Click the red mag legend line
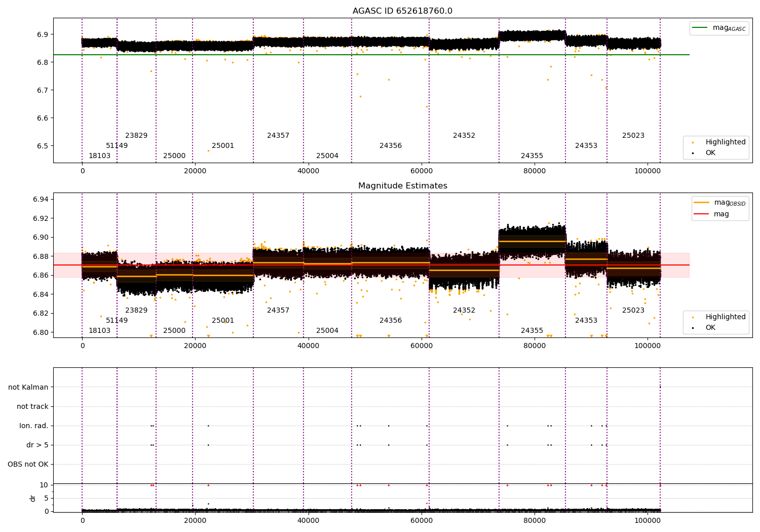The width and height of the screenshot is (760, 532). pos(701,214)
